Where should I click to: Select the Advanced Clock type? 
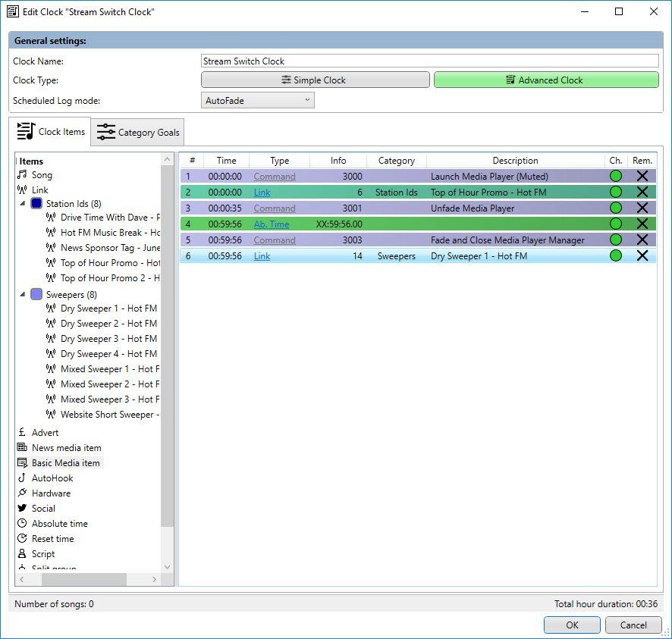click(546, 80)
